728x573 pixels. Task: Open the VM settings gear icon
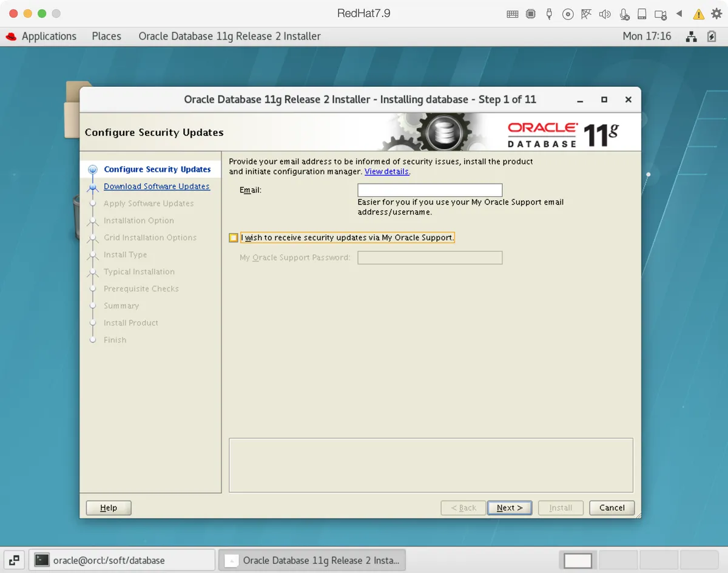coord(716,13)
